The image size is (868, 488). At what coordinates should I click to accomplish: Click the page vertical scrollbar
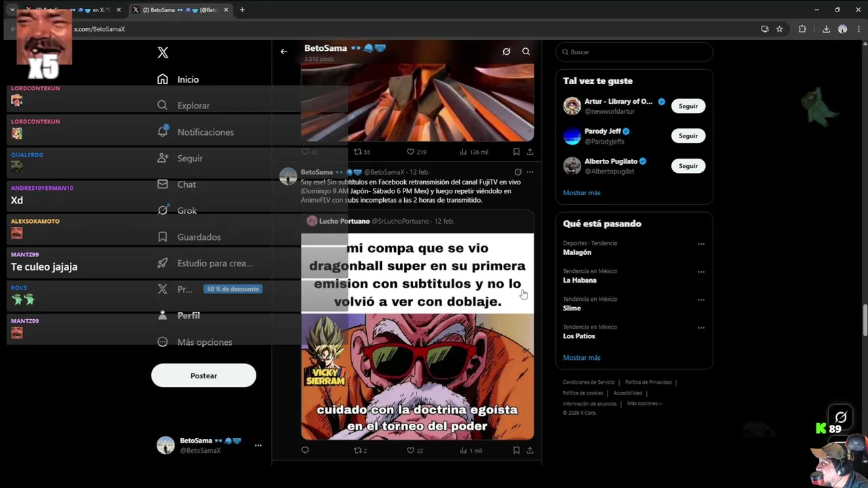(864, 320)
